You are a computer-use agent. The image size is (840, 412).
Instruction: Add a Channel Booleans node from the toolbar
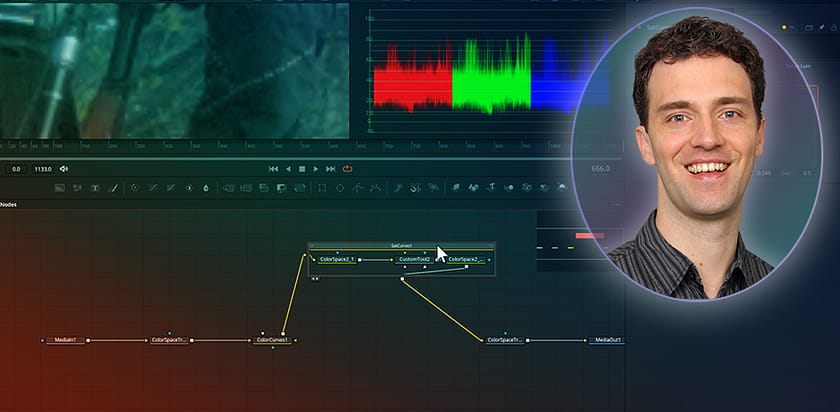(x=246, y=188)
